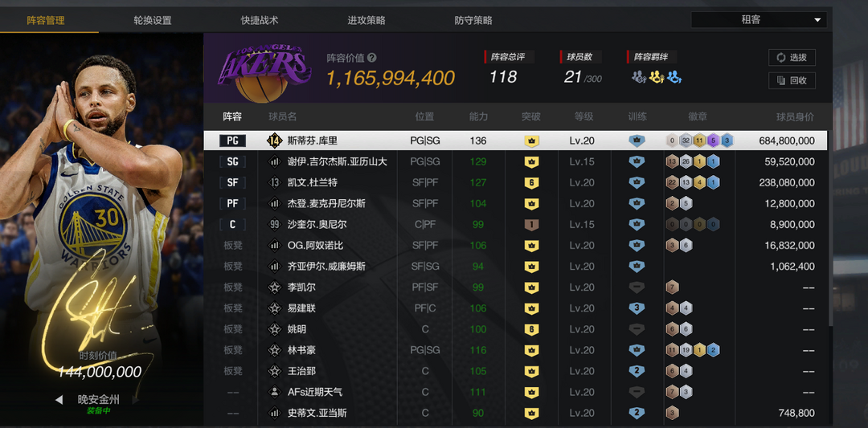Open the yellow 阵容羁绊 bond icon
The width and height of the screenshot is (868, 428).
(x=657, y=77)
